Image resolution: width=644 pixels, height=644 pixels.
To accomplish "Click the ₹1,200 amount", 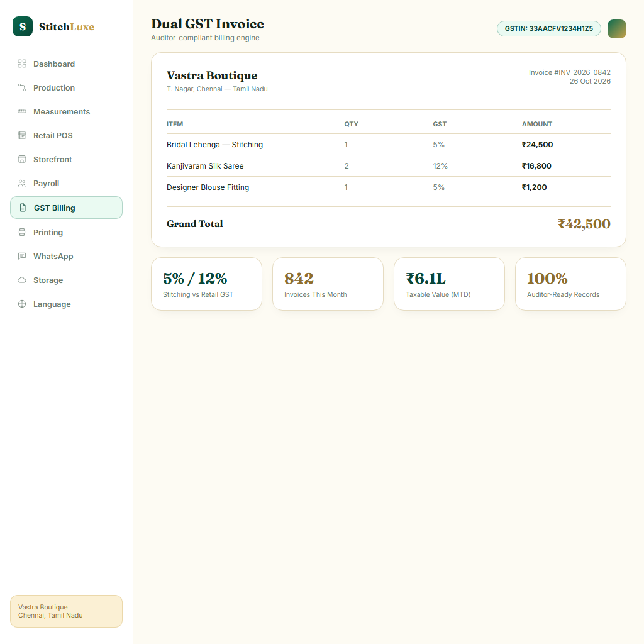I will point(534,187).
